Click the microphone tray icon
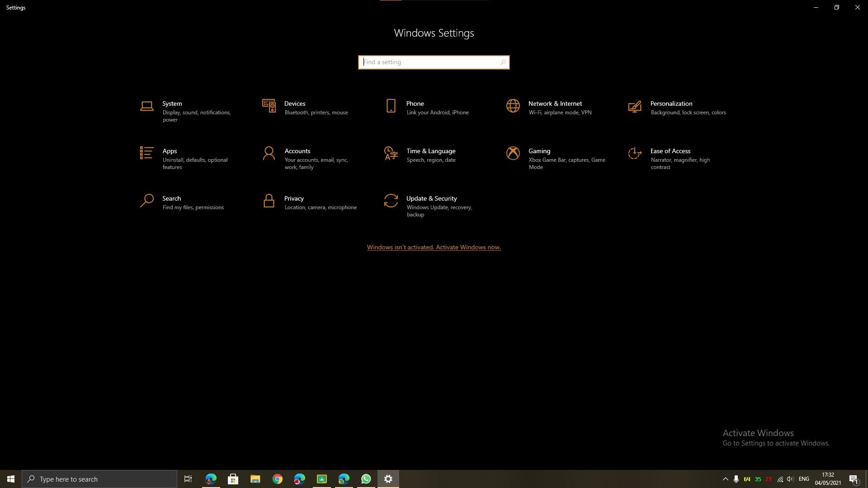Viewport: 868px width, 488px height. 736,479
